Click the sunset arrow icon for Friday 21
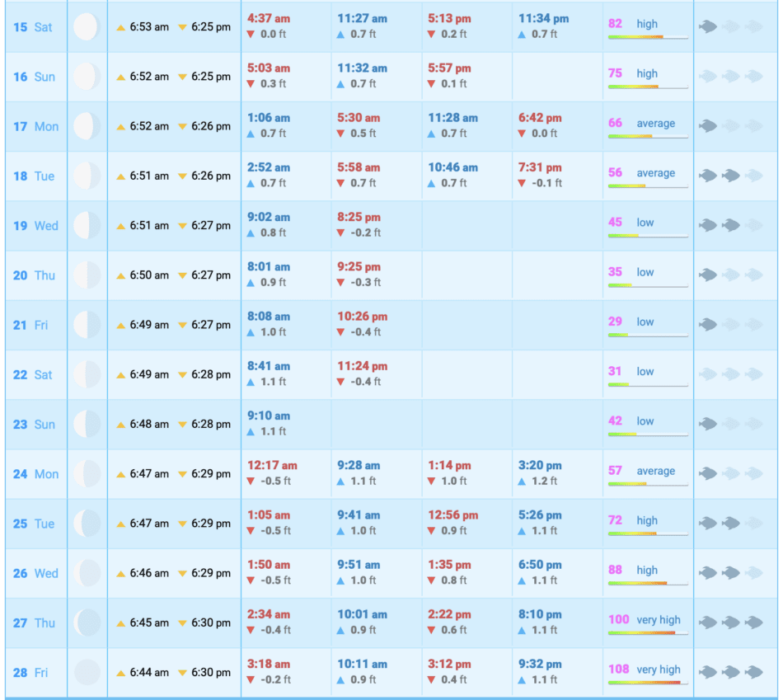This screenshot has height=700, width=783. [183, 326]
